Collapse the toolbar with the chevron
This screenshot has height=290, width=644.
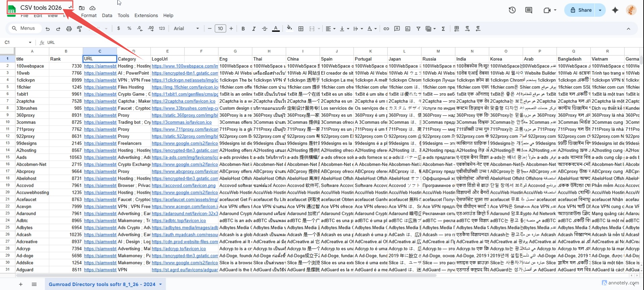(x=629, y=29)
